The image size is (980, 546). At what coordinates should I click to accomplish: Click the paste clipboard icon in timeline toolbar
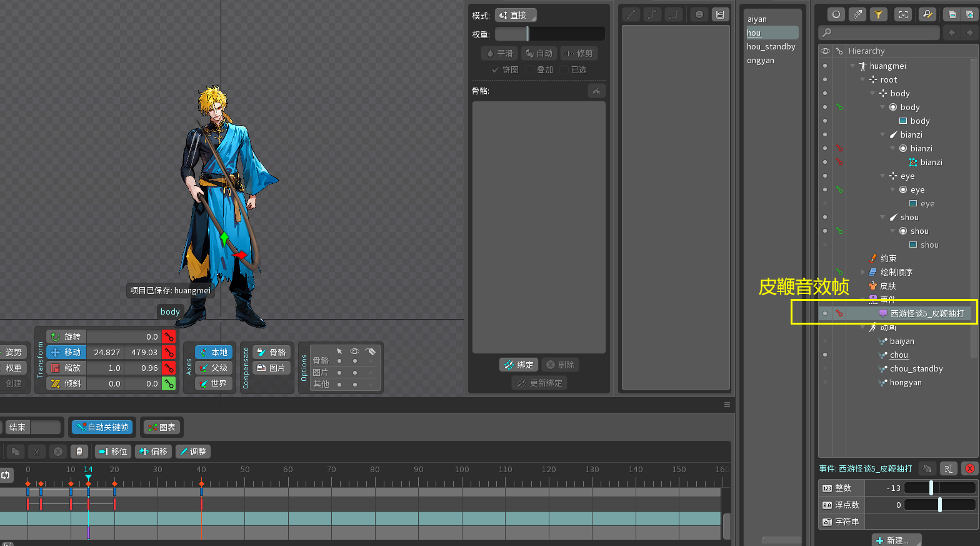(x=79, y=451)
